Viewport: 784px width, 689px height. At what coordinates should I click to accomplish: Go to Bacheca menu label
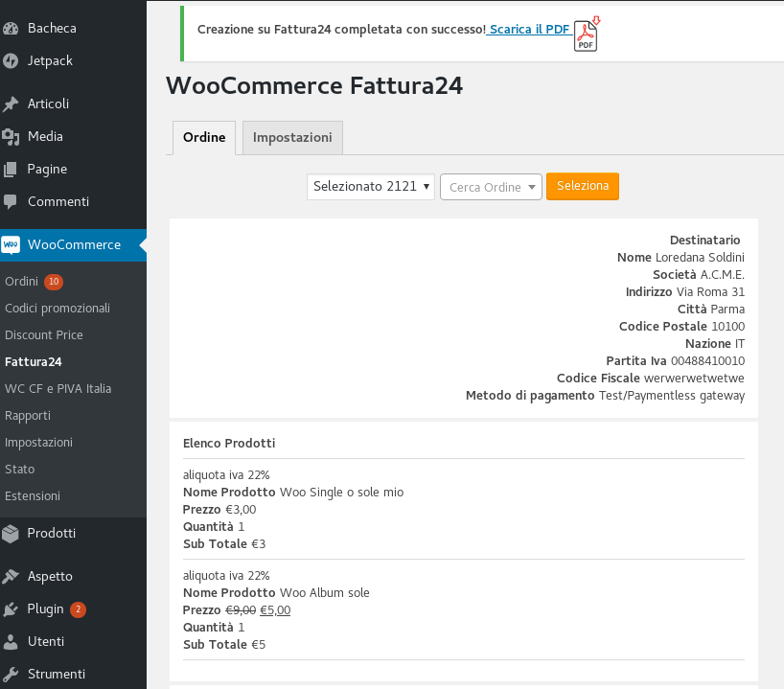52,29
